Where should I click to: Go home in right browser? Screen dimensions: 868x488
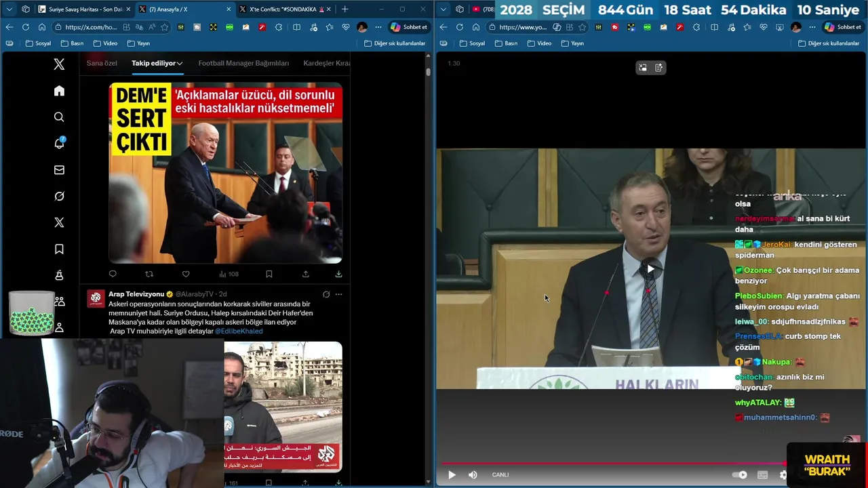coord(475,27)
